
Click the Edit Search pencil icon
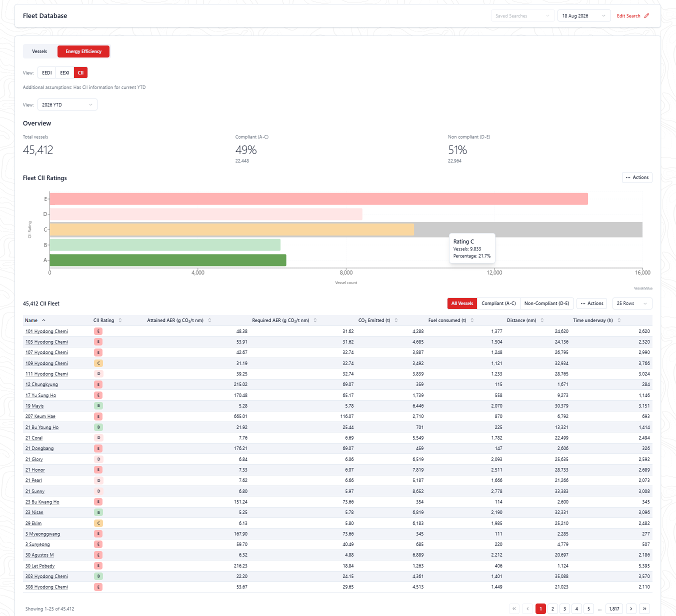646,16
